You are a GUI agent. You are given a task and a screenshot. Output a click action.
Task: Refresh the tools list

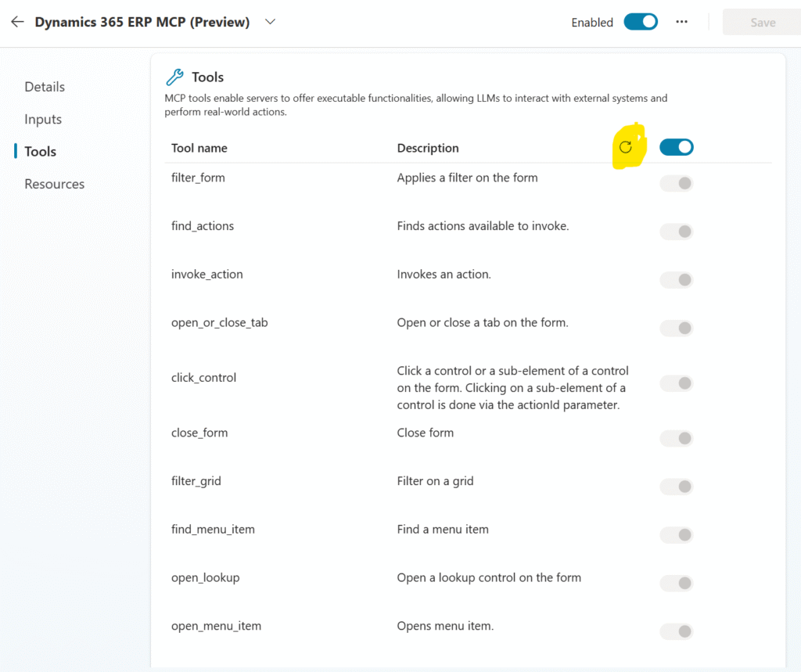click(x=626, y=147)
